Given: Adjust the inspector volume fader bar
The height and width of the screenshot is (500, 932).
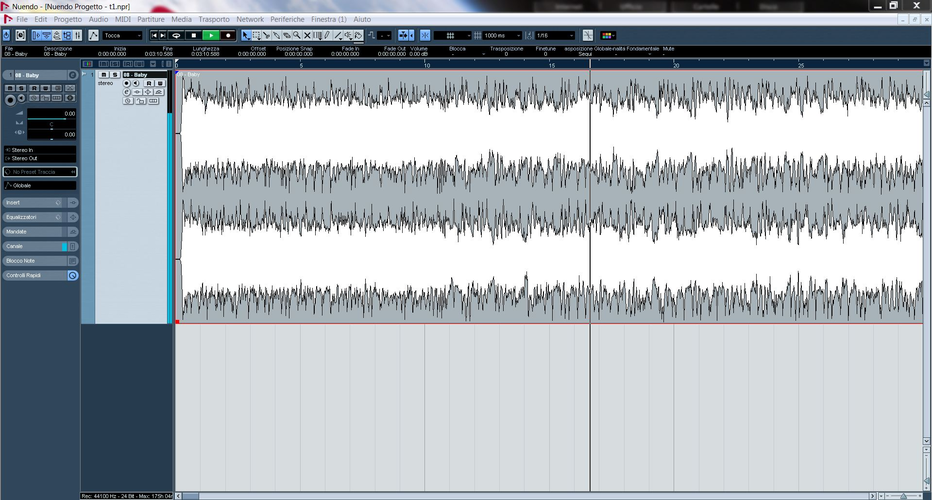Looking at the screenshot, I should (51, 119).
